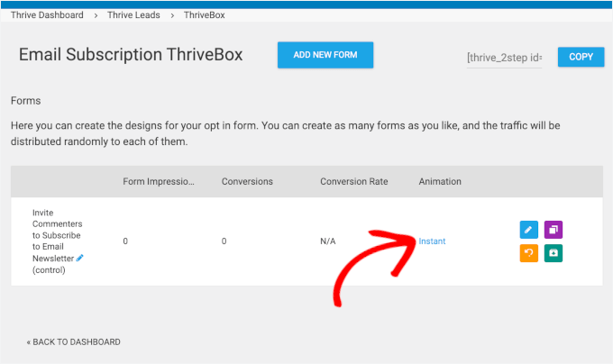Image resolution: width=613 pixels, height=364 pixels.
Task: Click the orange reset statistics icon
Action: (x=529, y=253)
